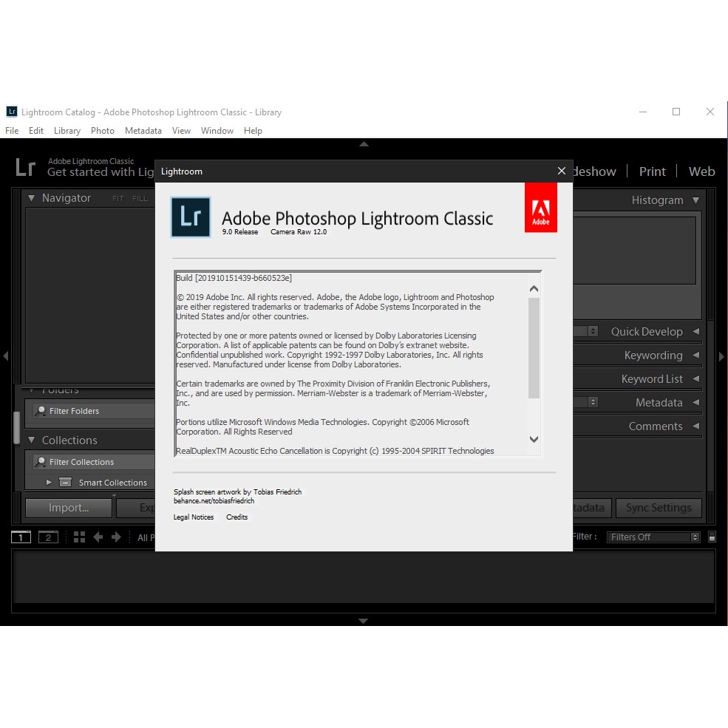Select the Smart Collections row
The width and height of the screenshot is (728, 728).
click(x=90, y=483)
